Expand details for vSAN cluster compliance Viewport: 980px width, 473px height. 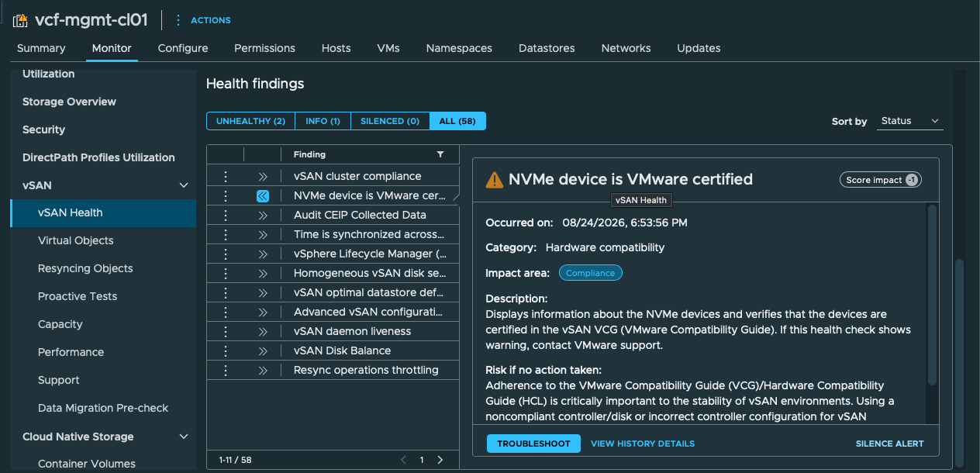pos(263,176)
